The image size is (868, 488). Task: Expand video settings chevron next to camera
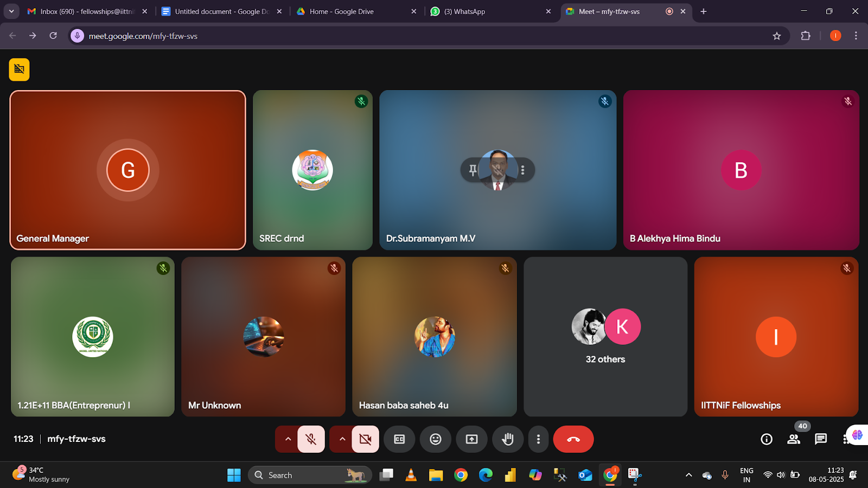[x=342, y=439]
